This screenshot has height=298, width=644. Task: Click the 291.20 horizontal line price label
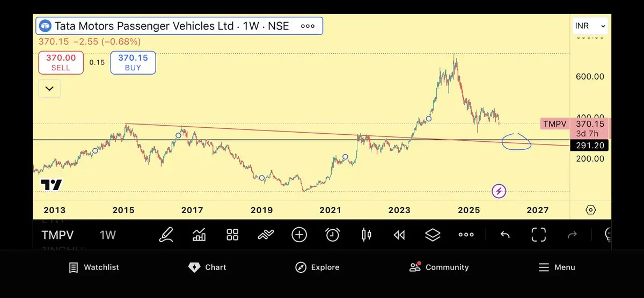[589, 145]
